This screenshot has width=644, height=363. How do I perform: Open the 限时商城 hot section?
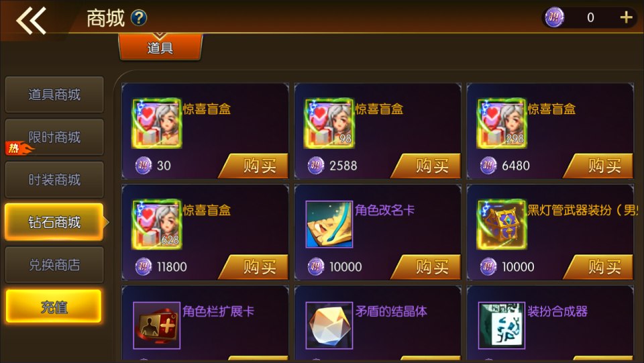[x=54, y=137]
